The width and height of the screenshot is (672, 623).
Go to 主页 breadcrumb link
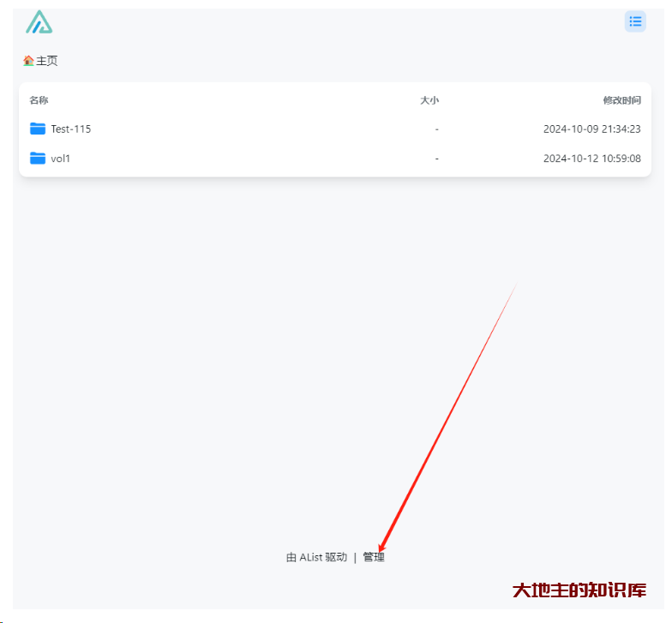46,61
